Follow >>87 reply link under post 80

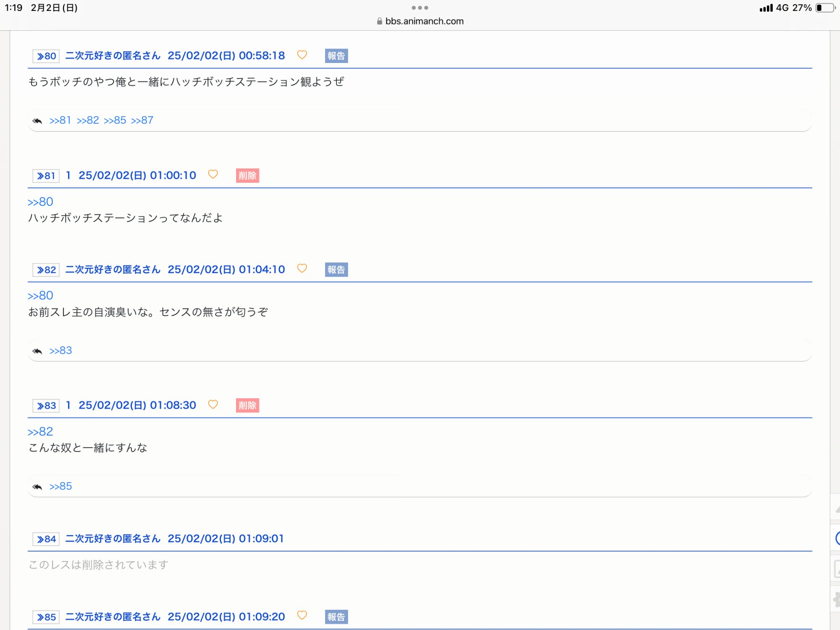tap(142, 121)
